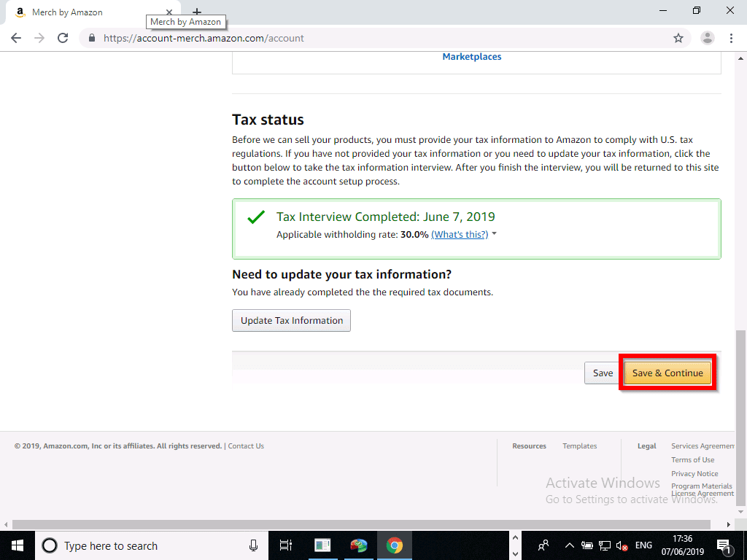Open the Terms of Use link

(x=692, y=460)
